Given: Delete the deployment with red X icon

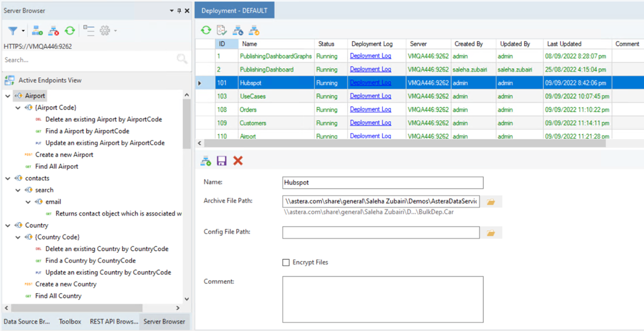Looking at the screenshot, I should coord(238,160).
